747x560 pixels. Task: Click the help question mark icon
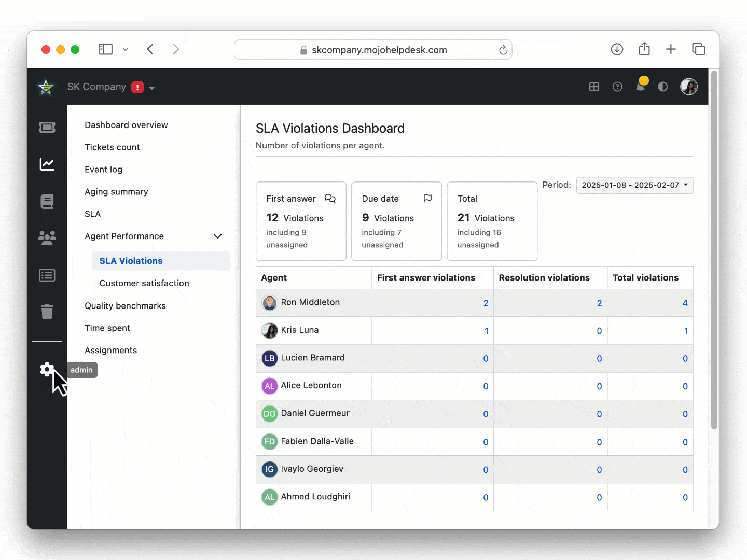pyautogui.click(x=617, y=87)
